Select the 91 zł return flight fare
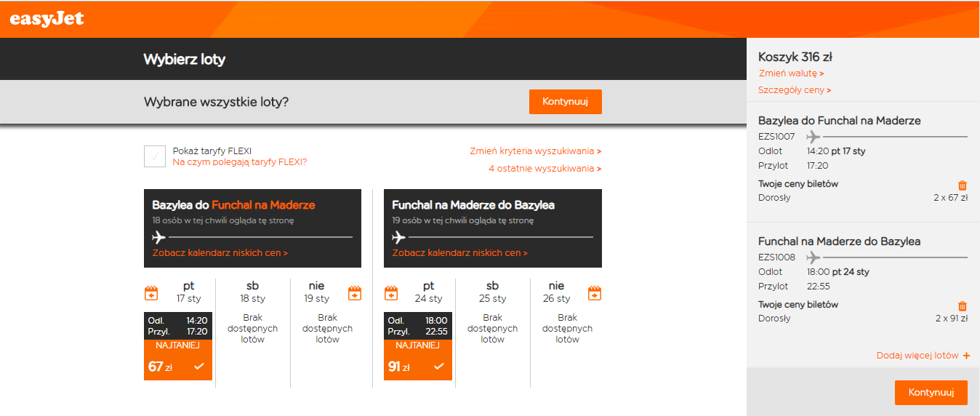 click(x=418, y=346)
